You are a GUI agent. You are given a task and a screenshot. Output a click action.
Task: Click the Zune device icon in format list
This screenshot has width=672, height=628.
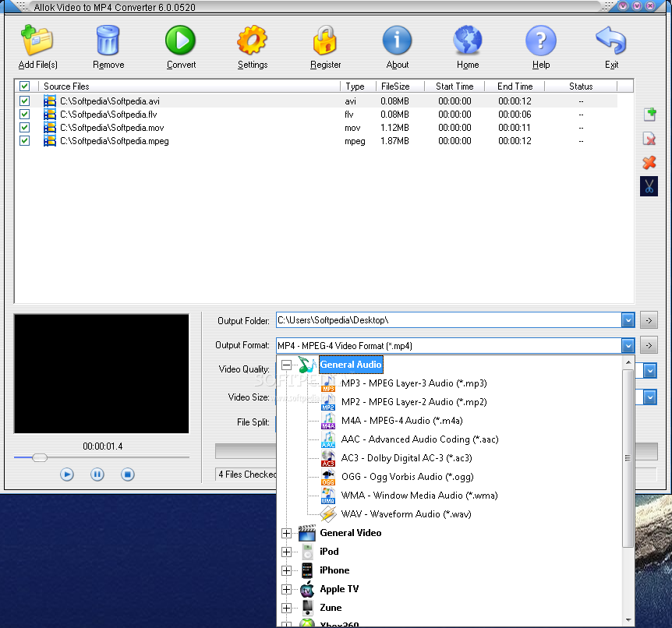point(307,608)
